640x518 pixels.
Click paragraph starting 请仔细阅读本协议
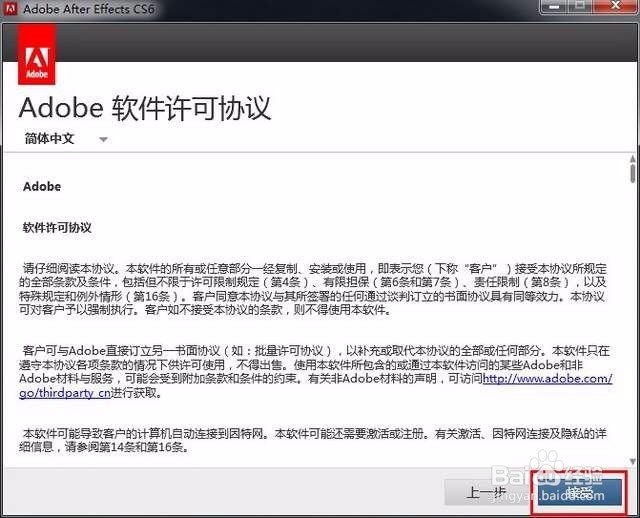point(313,289)
